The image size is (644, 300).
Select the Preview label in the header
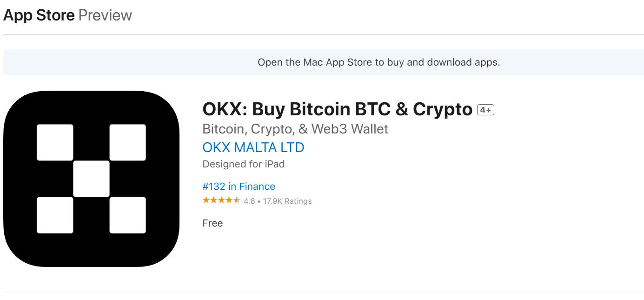105,15
